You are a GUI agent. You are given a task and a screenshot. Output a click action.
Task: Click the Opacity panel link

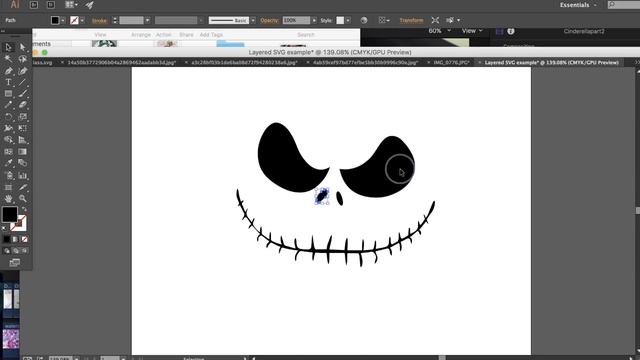pos(269,20)
